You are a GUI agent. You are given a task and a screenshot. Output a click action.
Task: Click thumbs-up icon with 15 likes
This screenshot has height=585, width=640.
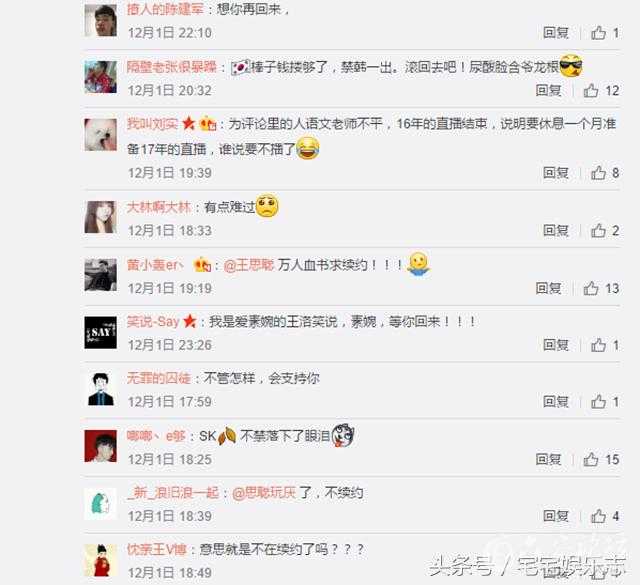point(591,459)
